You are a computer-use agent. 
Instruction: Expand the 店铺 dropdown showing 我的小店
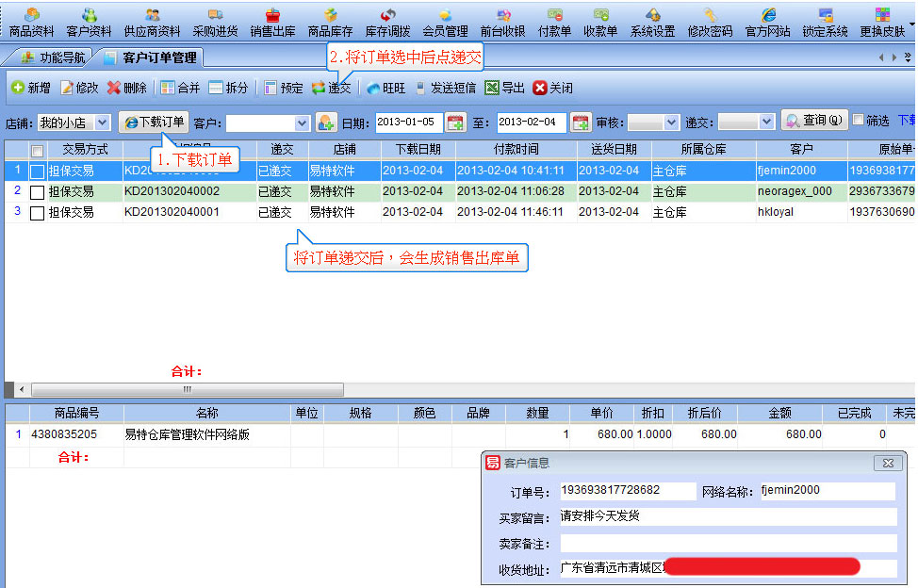pos(103,122)
